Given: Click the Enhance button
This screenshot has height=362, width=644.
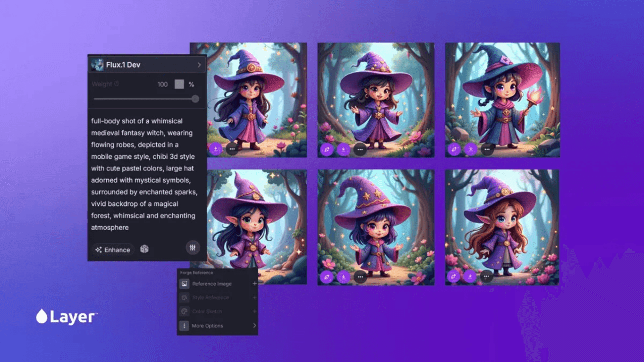Looking at the screenshot, I should coord(113,249).
